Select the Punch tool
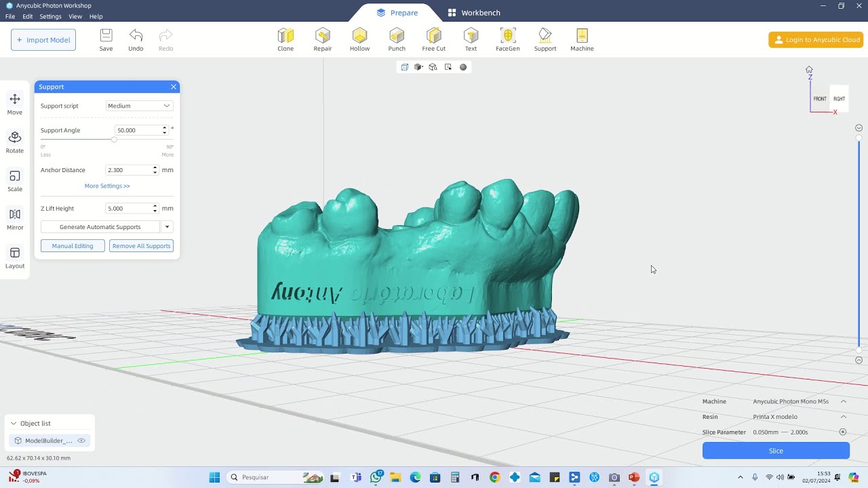Screen dimensions: 868x488 coord(397,39)
